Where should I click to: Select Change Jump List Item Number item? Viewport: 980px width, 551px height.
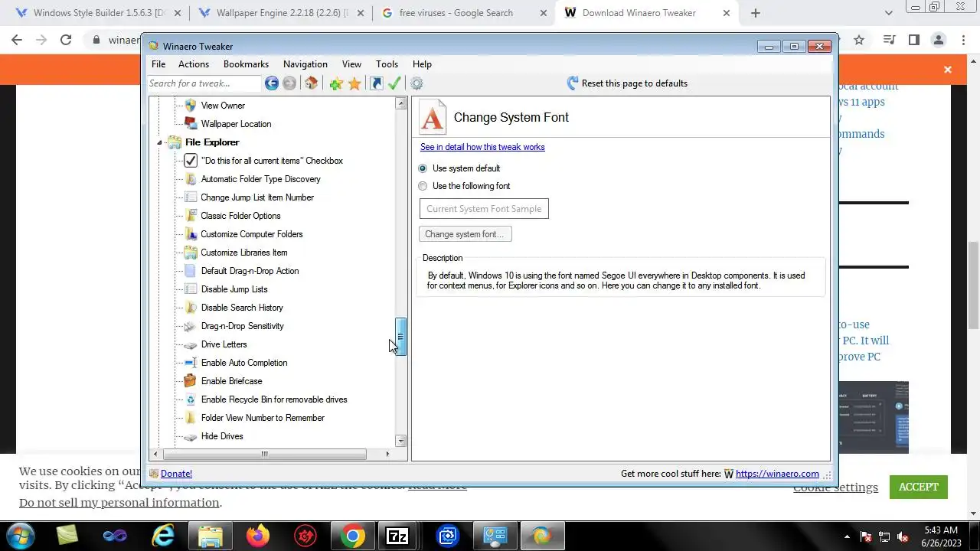click(257, 197)
